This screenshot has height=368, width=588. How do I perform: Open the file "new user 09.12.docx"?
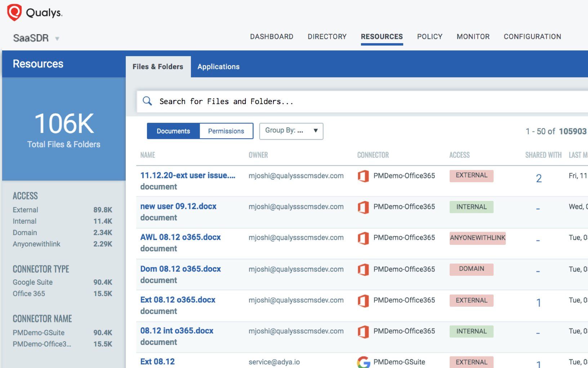[178, 206]
